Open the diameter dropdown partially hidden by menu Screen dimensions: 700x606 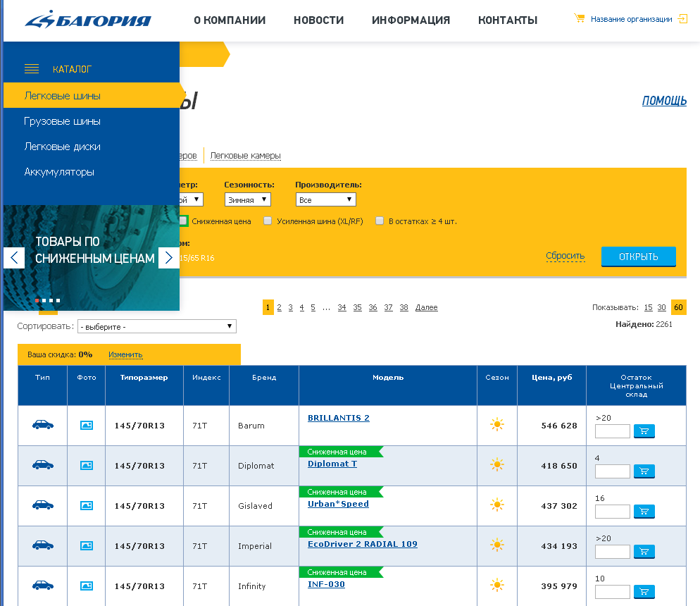tap(192, 199)
